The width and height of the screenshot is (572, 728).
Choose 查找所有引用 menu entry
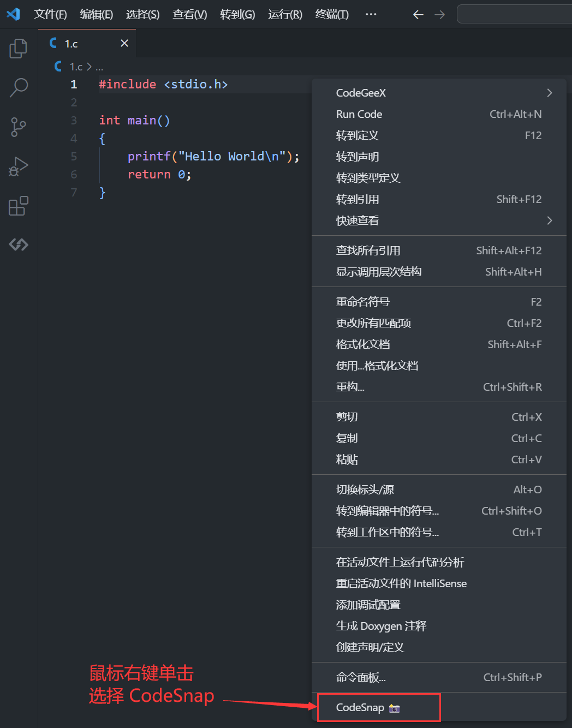point(439,250)
